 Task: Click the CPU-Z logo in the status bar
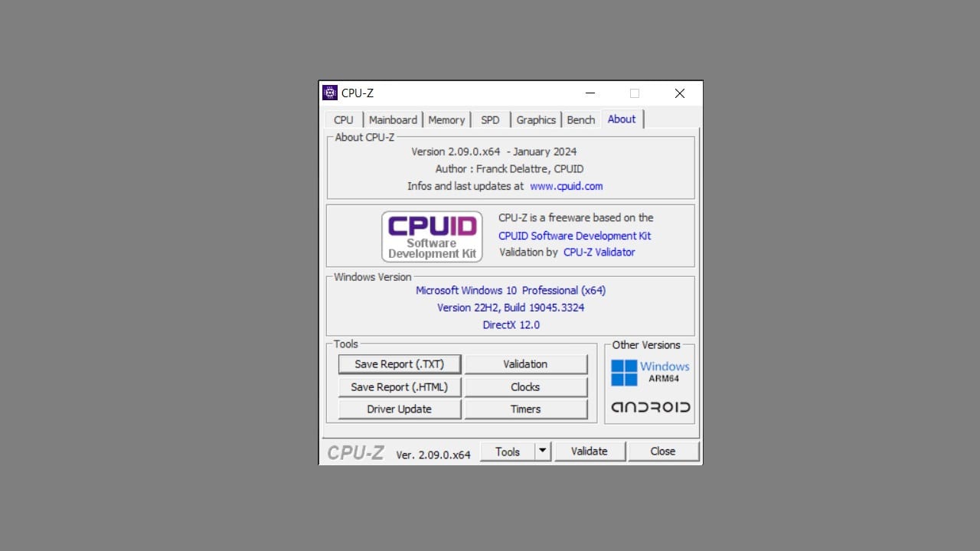click(x=355, y=452)
